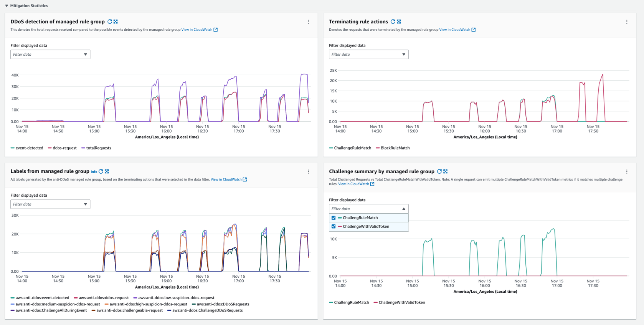This screenshot has width=644, height=325.
Task: Toggle aws:anti-ddos:ChallengeDDoSRequests legend entry
Action: coord(205,310)
